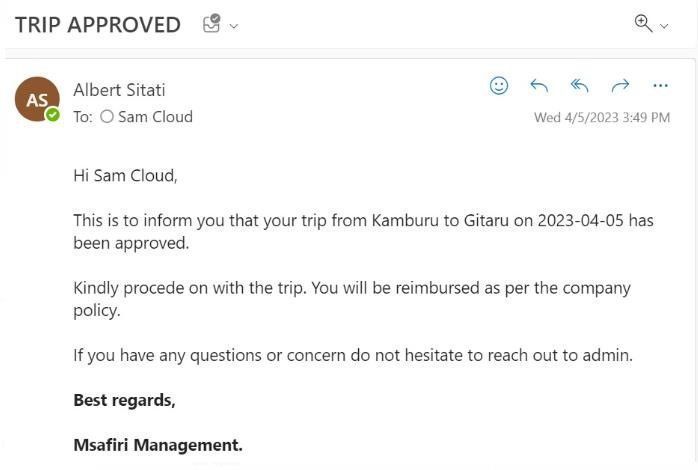Click the AS sender avatar
Image resolution: width=698 pixels, height=470 pixels.
tap(36, 99)
